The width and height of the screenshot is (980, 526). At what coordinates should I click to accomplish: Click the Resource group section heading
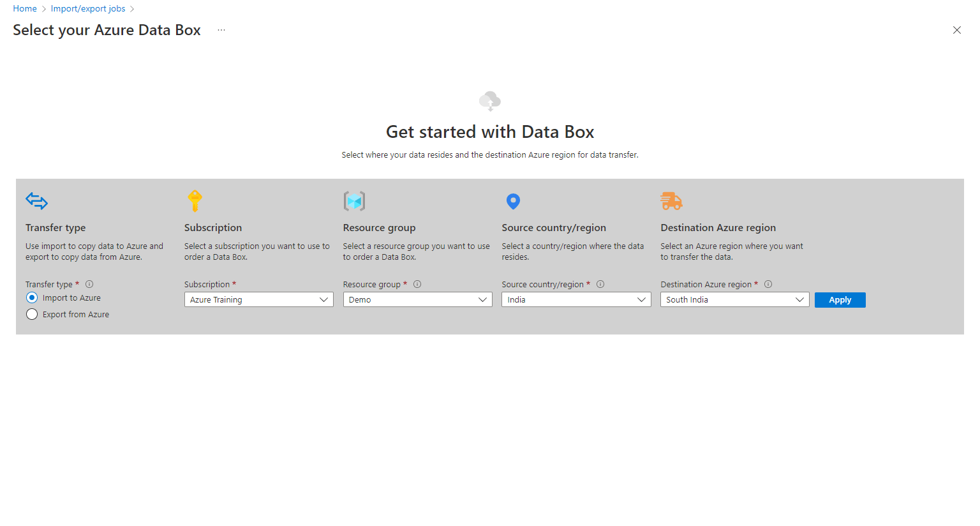coord(380,228)
